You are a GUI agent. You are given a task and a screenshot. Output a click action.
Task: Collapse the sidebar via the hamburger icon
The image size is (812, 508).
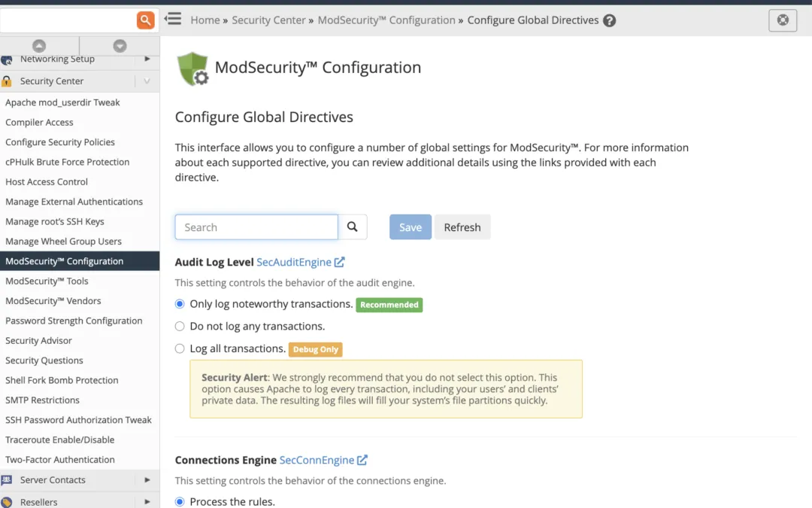(x=172, y=19)
